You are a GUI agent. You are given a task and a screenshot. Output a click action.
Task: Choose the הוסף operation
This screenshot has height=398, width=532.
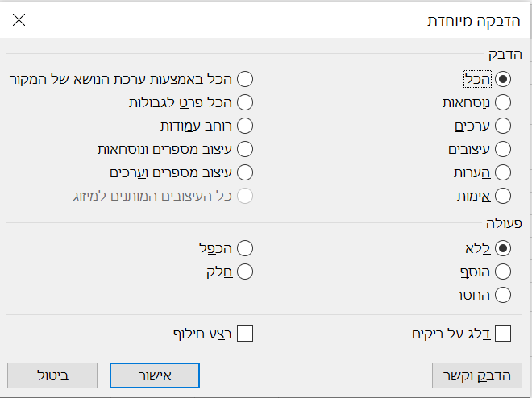point(504,272)
